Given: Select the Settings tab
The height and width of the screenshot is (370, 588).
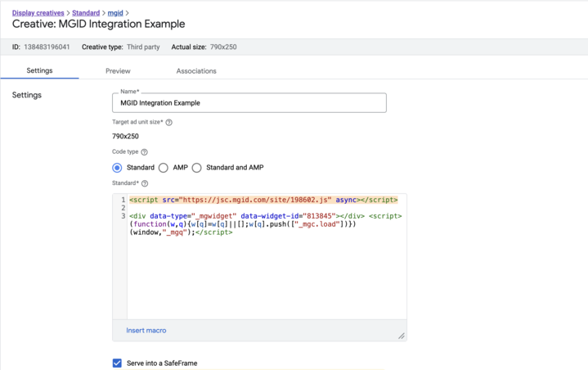Looking at the screenshot, I should (39, 71).
